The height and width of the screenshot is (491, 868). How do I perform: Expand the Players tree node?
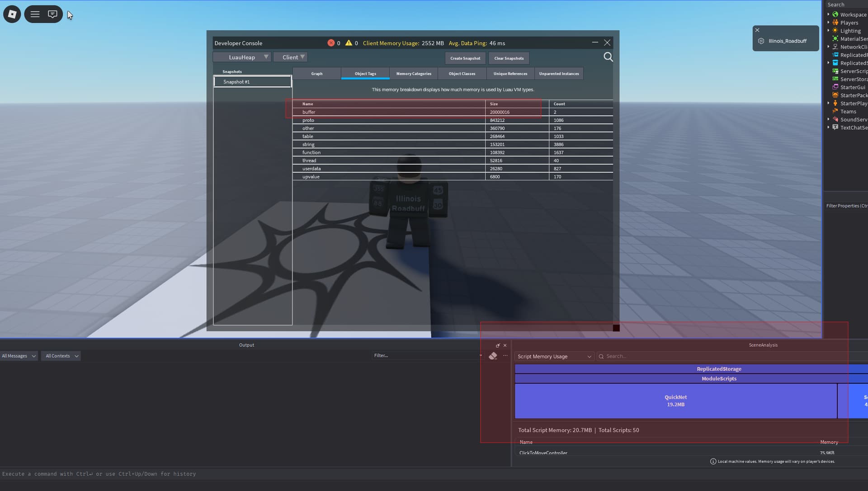(828, 23)
